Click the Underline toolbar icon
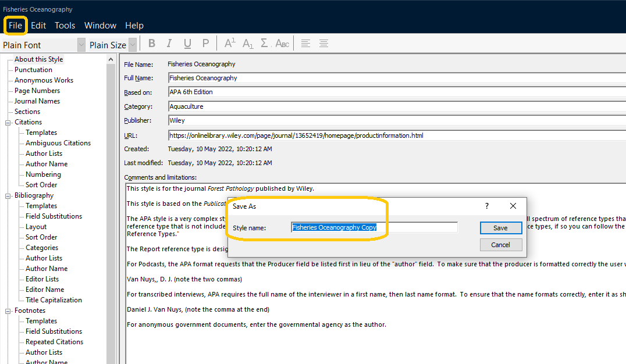 click(x=187, y=44)
